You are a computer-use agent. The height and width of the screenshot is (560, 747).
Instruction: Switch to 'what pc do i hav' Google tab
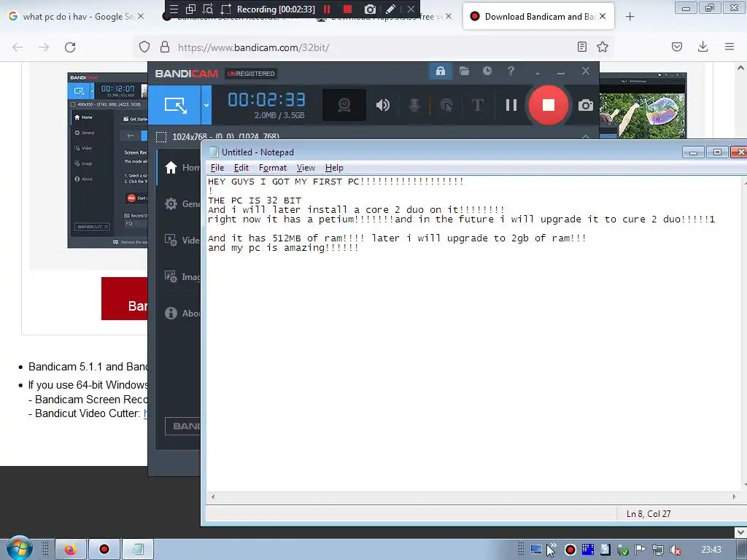point(75,17)
